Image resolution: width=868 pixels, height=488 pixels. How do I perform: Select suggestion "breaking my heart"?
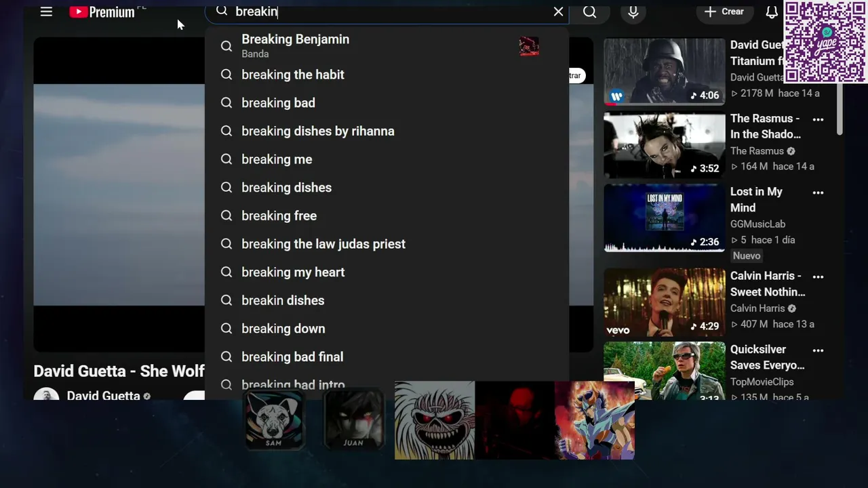(x=387, y=272)
